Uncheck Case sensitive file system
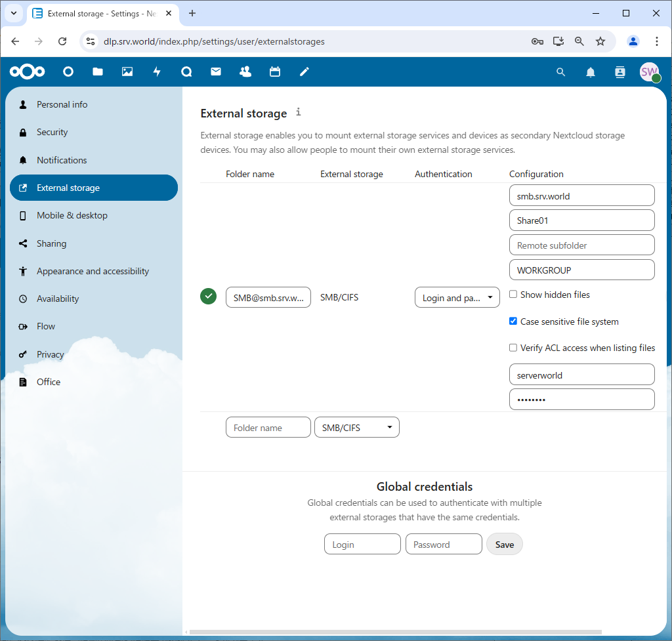Screen dimensions: 672x641 (x=513, y=321)
